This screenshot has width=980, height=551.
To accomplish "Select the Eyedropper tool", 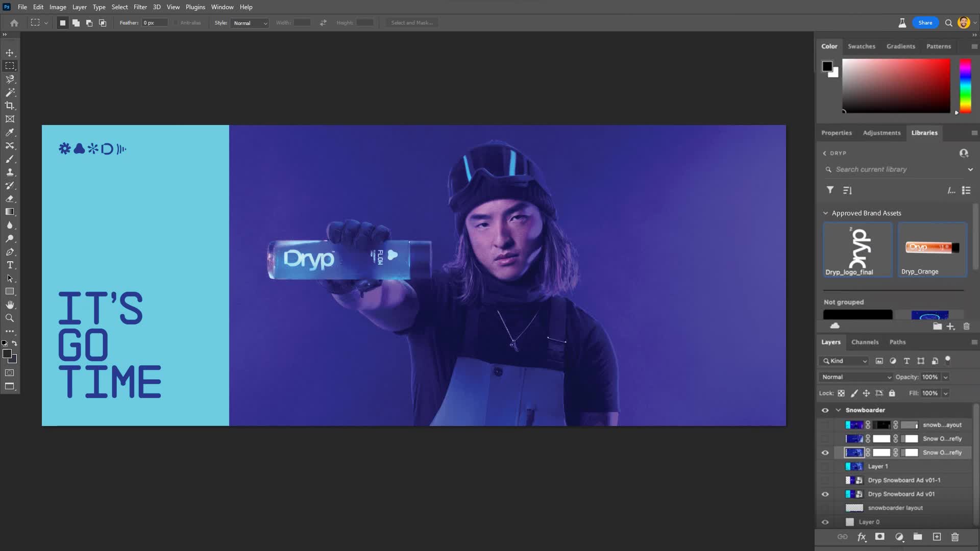I will pos(10,132).
